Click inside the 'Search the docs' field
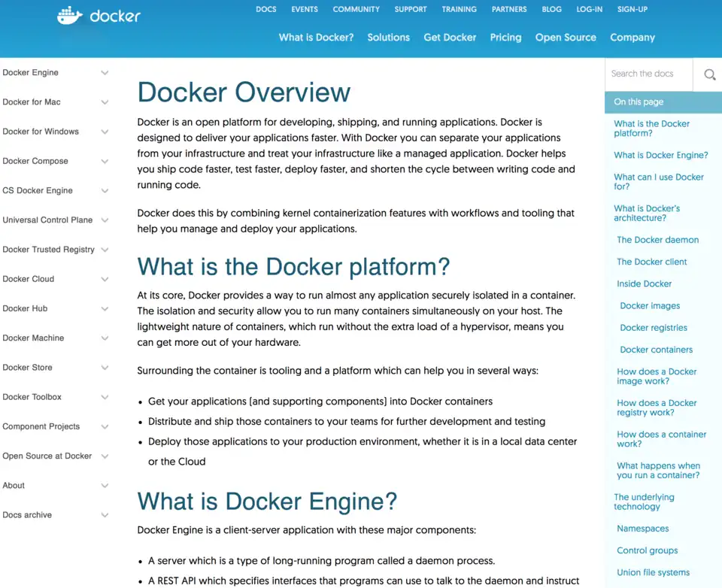The image size is (722, 588). pyautogui.click(x=647, y=74)
